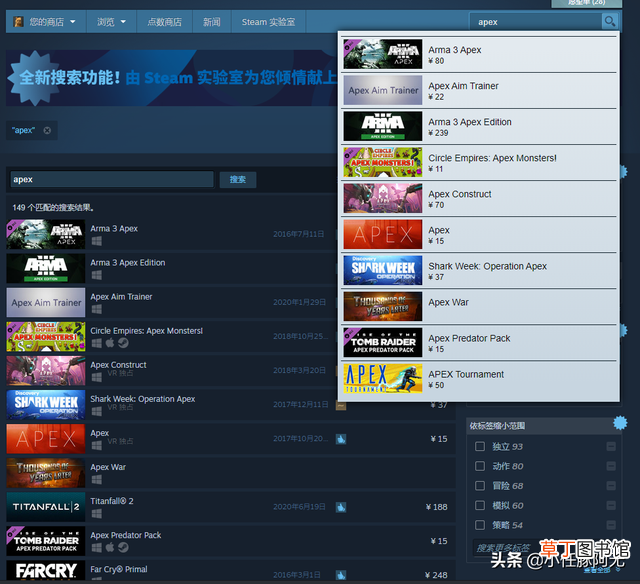Click the ¥ 188 price on the Titanfall 2 row
This screenshot has width=640, height=584.
pos(436,507)
